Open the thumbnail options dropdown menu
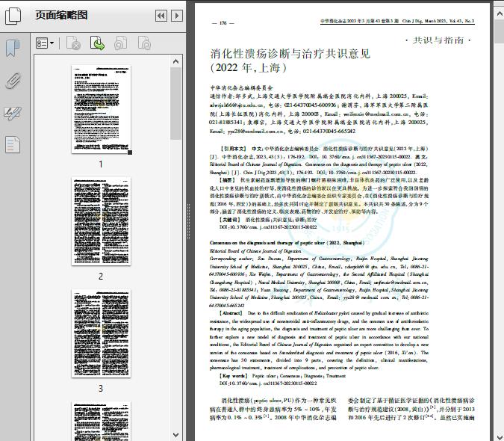This screenshot has width=504, height=441. (x=45, y=43)
